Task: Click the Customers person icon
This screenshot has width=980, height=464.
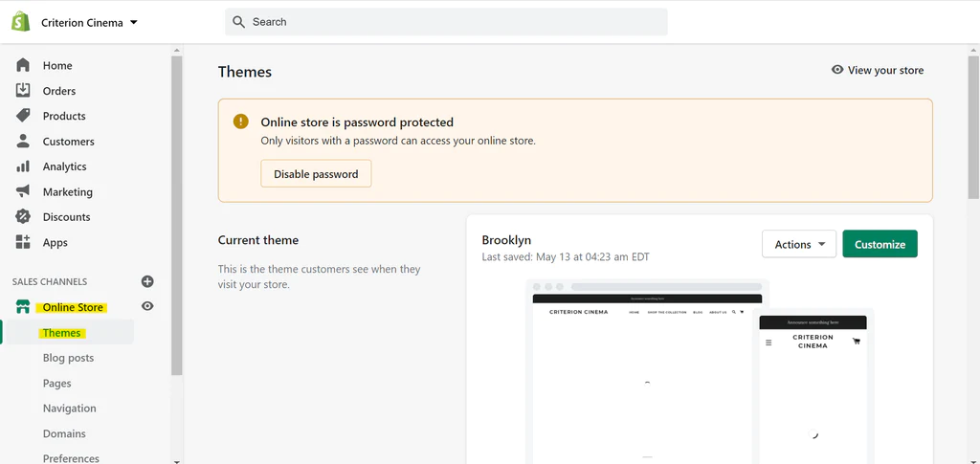Action: tap(23, 141)
